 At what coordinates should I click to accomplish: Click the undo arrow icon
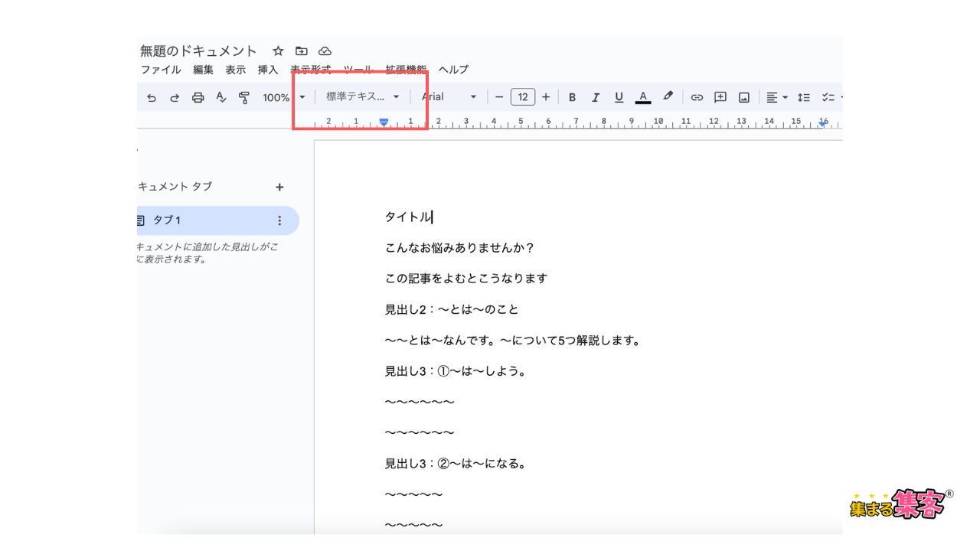click(152, 97)
